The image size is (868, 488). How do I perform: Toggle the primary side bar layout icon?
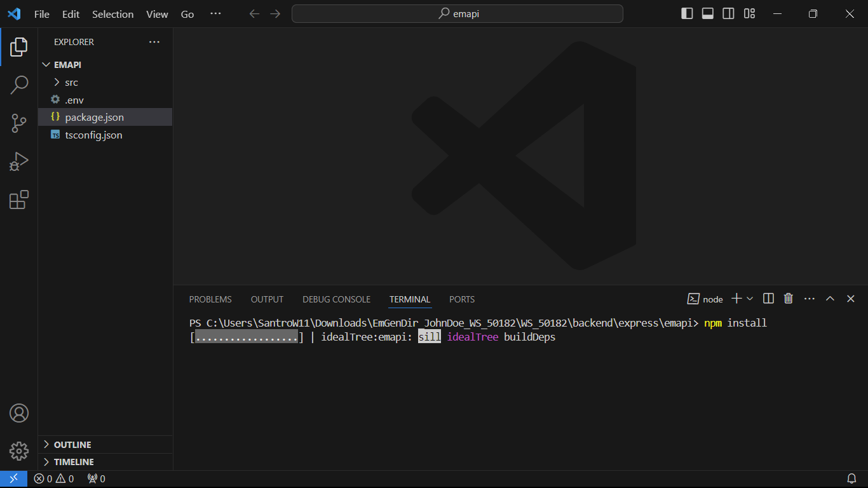687,14
